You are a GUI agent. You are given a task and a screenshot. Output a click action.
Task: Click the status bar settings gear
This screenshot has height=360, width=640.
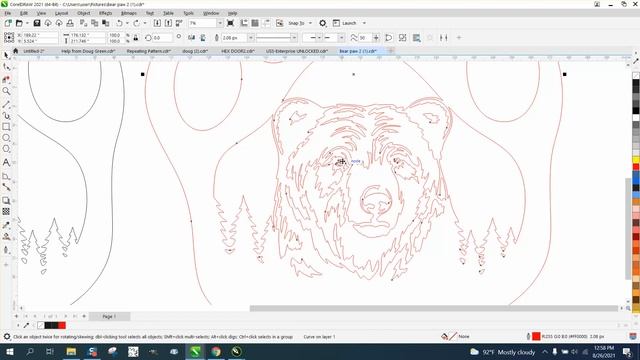click(7, 337)
